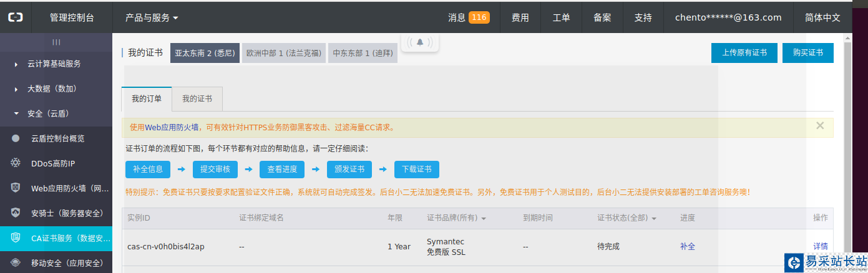Click the Web应用防火墙 shield icon

tap(16, 188)
